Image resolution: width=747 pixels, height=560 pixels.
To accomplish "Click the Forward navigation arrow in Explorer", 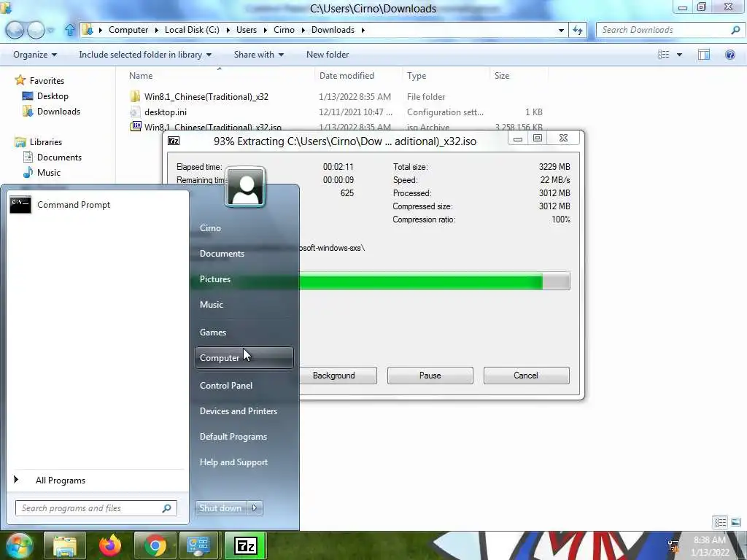I will 36,30.
